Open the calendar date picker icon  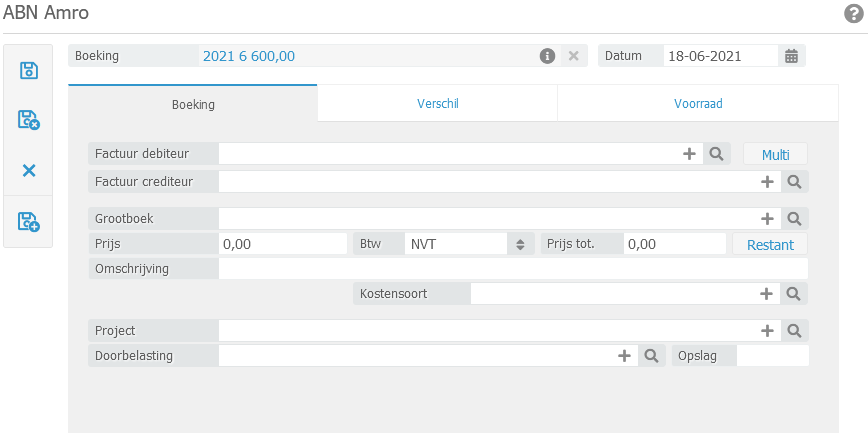[791, 56]
